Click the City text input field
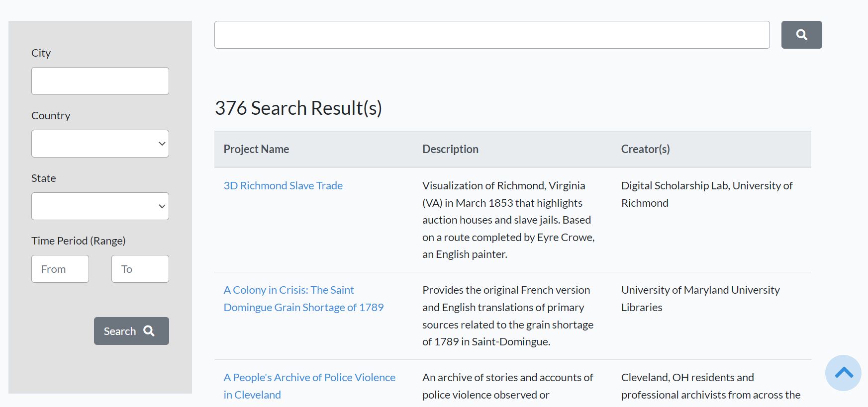 [99, 81]
